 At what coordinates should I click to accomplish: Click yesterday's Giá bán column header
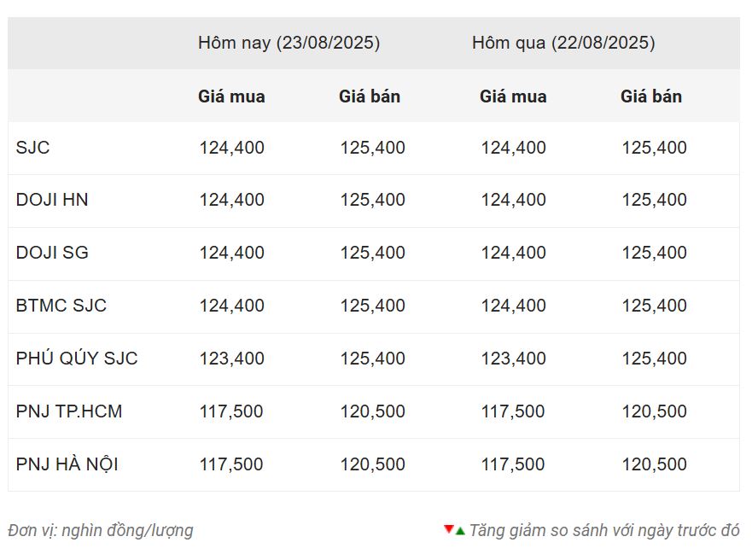651,96
